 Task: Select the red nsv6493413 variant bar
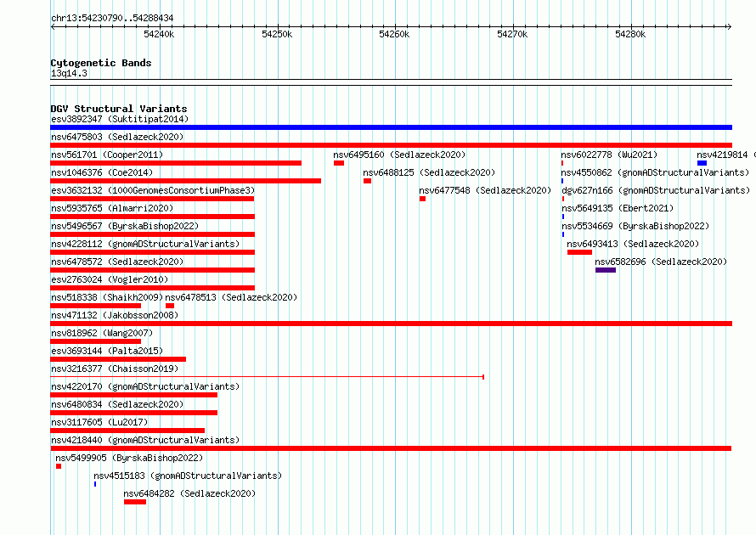579,252
